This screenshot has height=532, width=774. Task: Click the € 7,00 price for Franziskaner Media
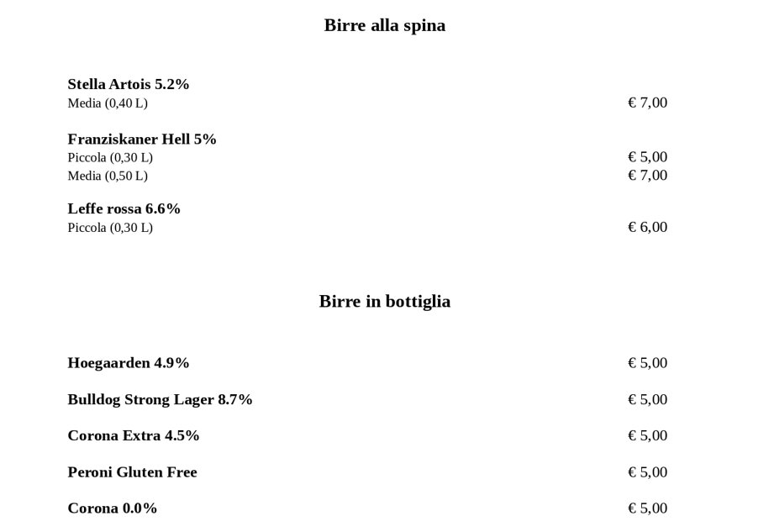647,175
